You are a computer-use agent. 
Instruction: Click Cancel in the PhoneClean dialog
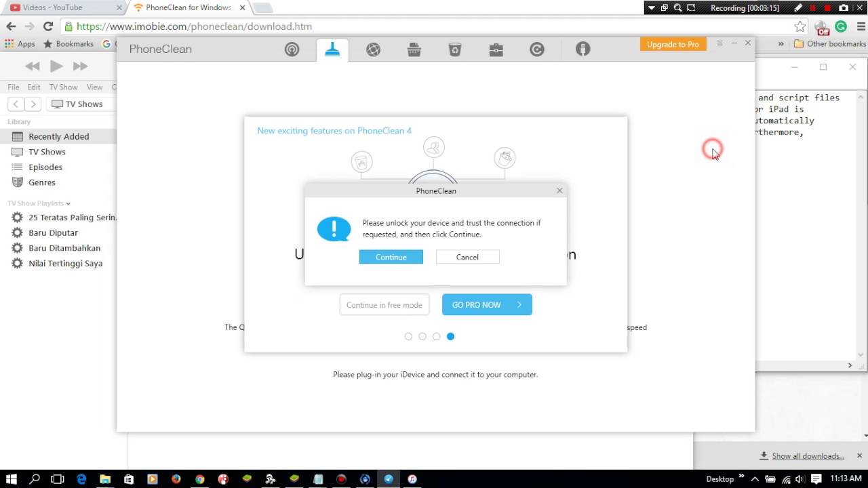point(467,257)
